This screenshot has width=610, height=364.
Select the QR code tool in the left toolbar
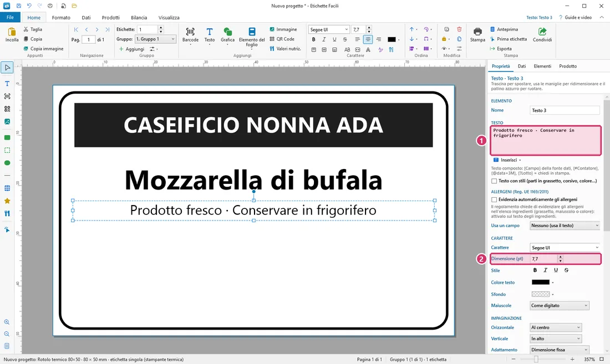pos(7,109)
